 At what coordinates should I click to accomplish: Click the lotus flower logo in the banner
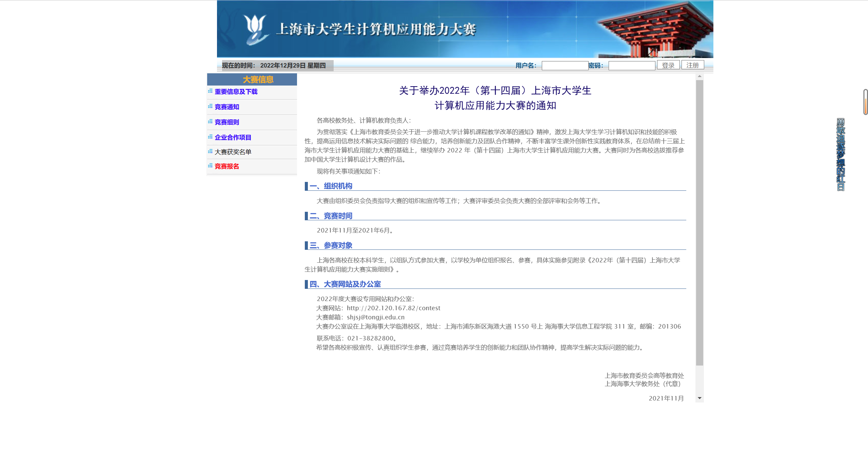click(256, 29)
